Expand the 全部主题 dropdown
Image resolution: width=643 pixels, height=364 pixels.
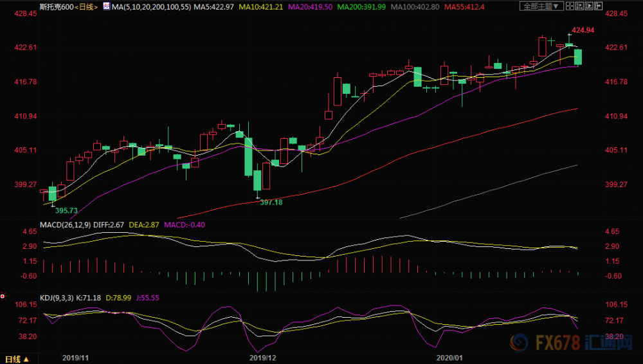coord(541,6)
